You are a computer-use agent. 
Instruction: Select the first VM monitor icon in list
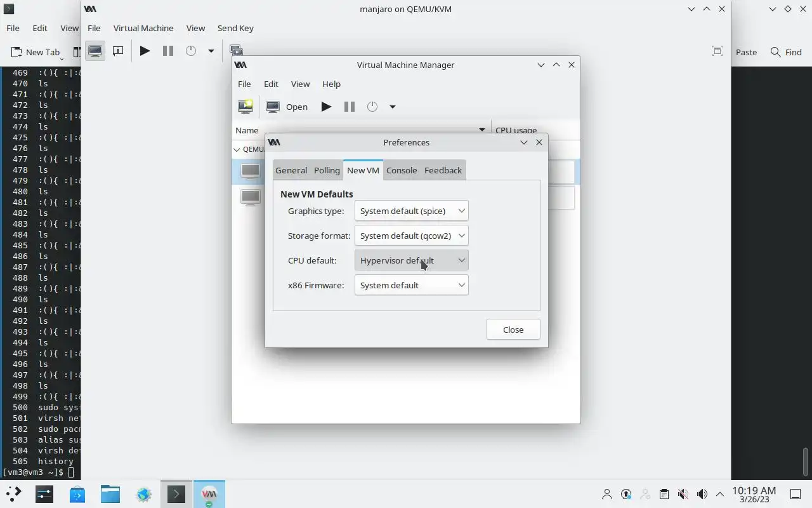[251, 171]
